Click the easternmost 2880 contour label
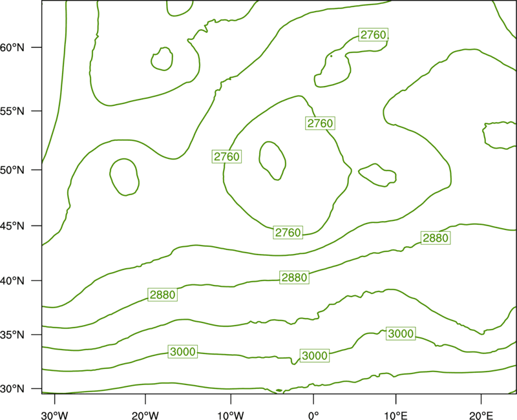 click(x=436, y=238)
